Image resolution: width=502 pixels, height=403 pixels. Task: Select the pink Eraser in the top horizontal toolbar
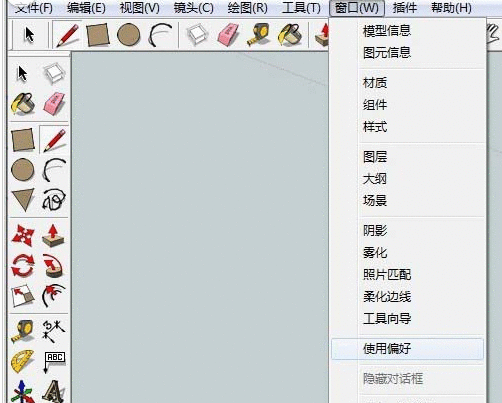pyautogui.click(x=228, y=35)
